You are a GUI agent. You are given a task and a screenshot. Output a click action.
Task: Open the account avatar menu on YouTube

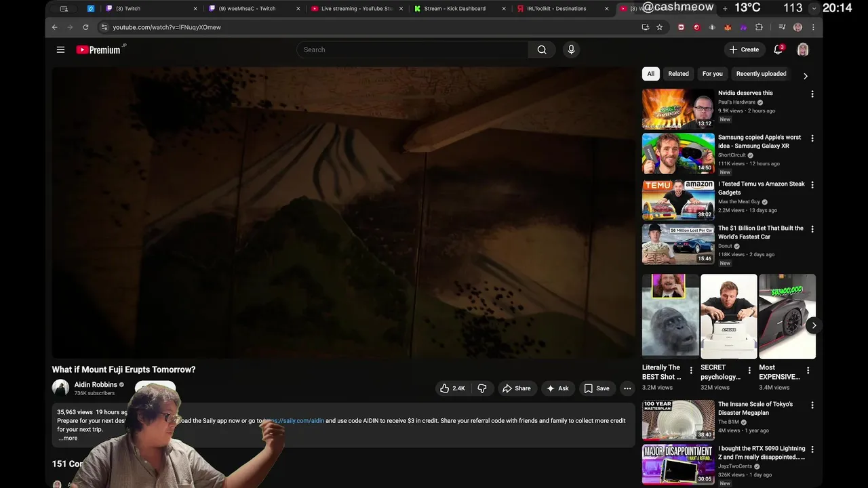pyautogui.click(x=803, y=49)
